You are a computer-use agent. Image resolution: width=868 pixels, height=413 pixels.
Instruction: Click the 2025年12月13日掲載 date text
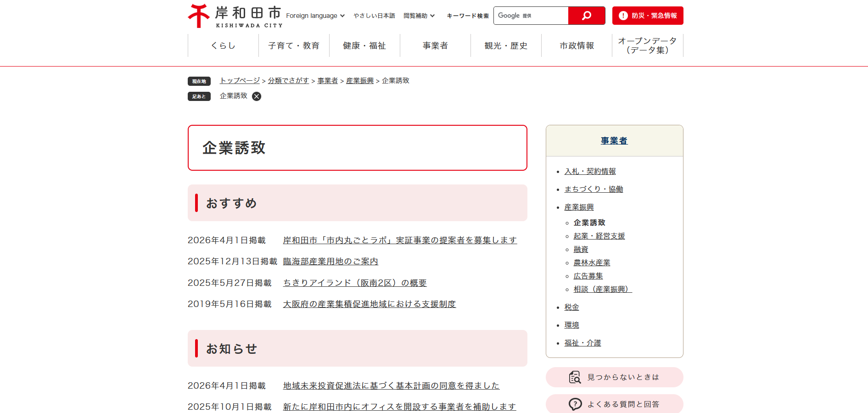coord(232,261)
